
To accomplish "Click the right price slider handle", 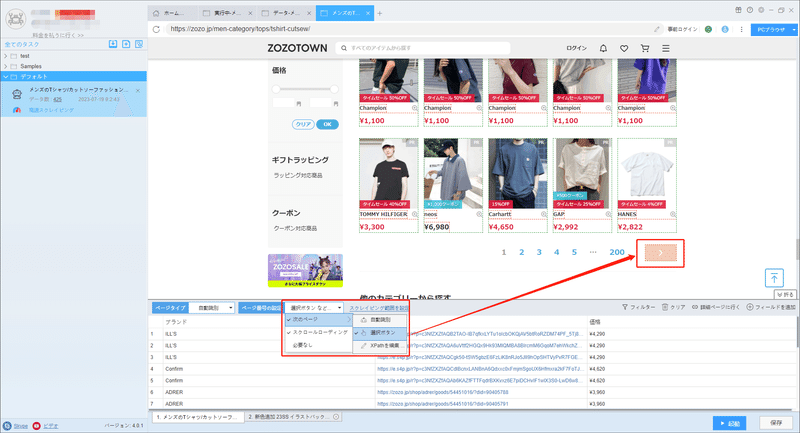I will click(x=334, y=89).
